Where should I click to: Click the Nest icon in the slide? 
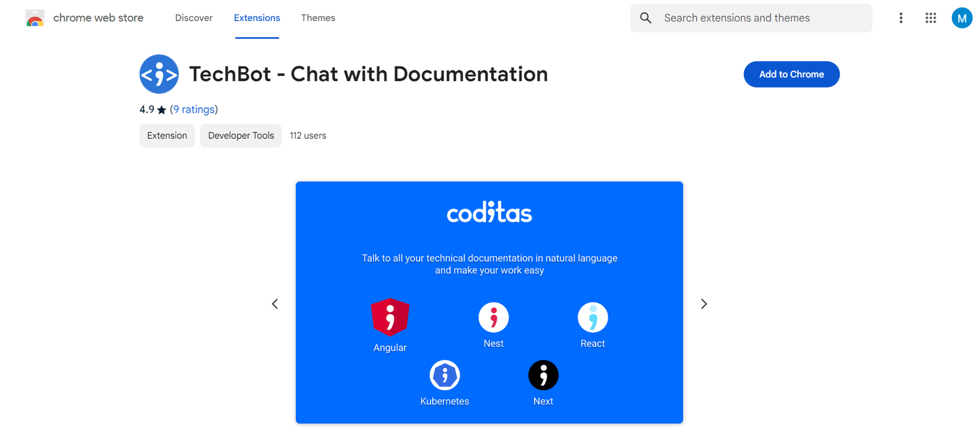coord(494,317)
